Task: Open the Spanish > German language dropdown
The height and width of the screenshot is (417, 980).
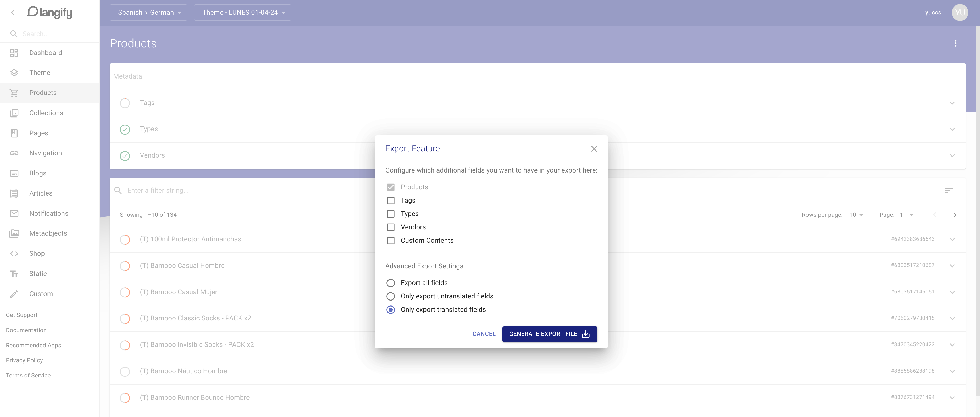Action: [x=149, y=13]
